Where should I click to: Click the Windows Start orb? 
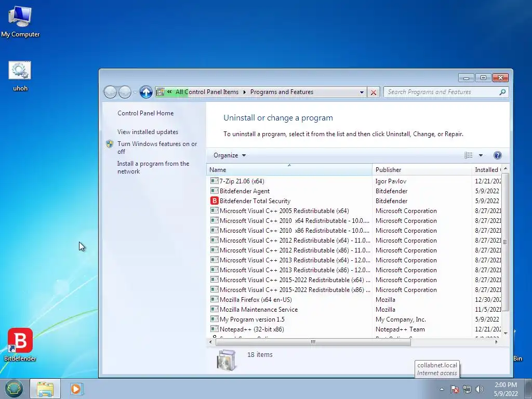click(14, 389)
